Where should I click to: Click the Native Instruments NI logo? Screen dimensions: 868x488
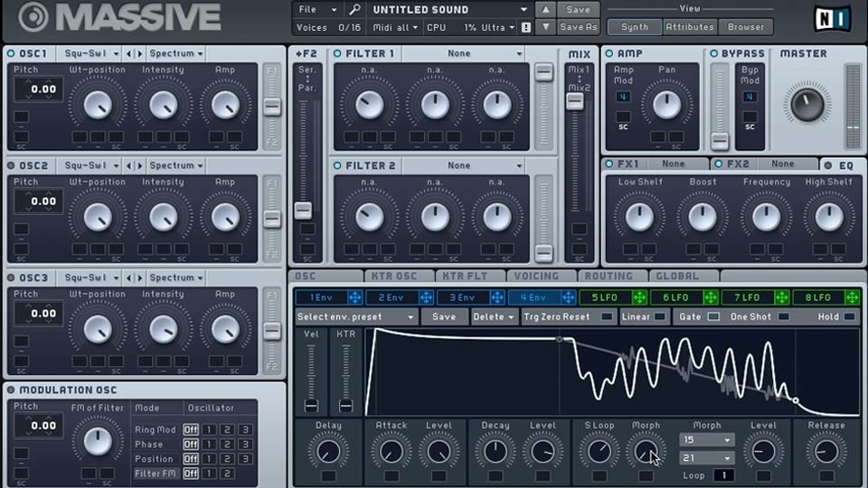pyautogui.click(x=833, y=18)
